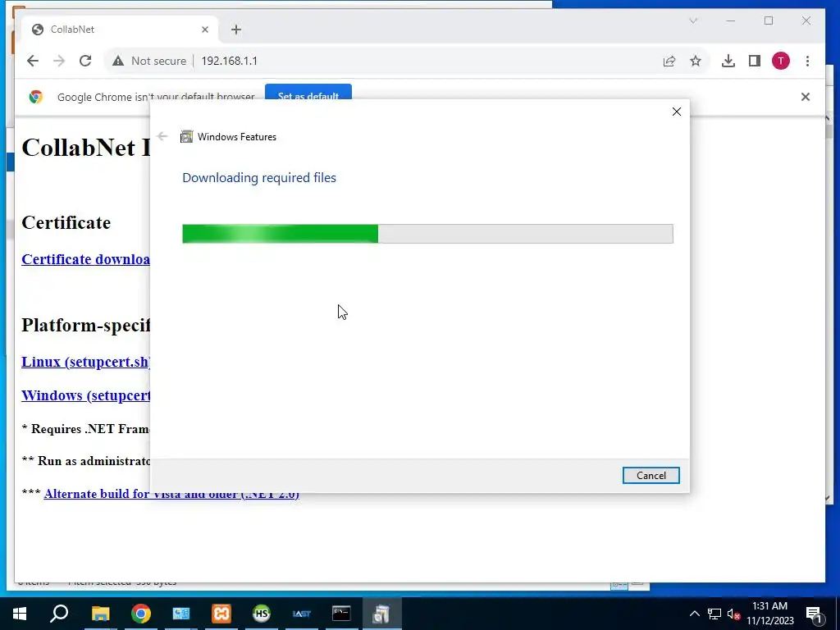
Task: Click Chrome's back navigation arrow
Action: [x=33, y=61]
